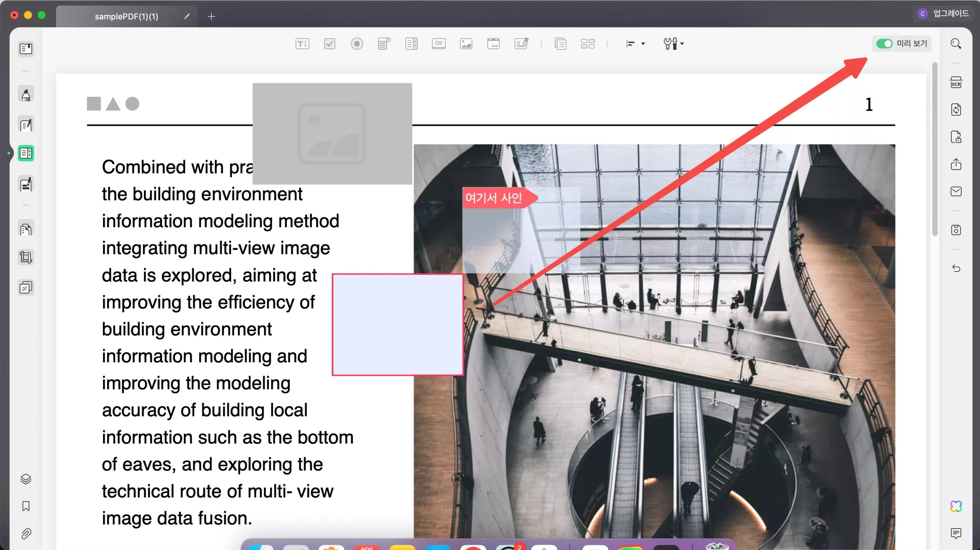The image size is (980, 550).
Task: Send the file by email
Action: (956, 191)
